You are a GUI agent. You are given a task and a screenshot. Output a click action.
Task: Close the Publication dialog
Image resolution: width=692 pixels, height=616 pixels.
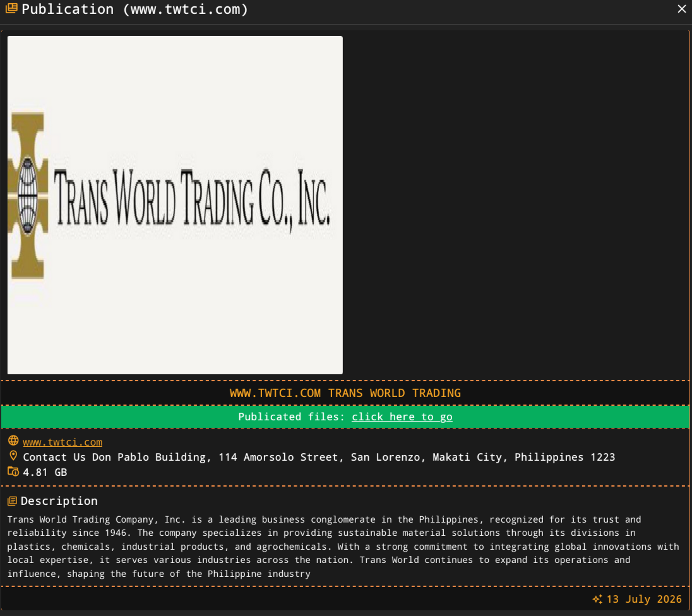[681, 9]
